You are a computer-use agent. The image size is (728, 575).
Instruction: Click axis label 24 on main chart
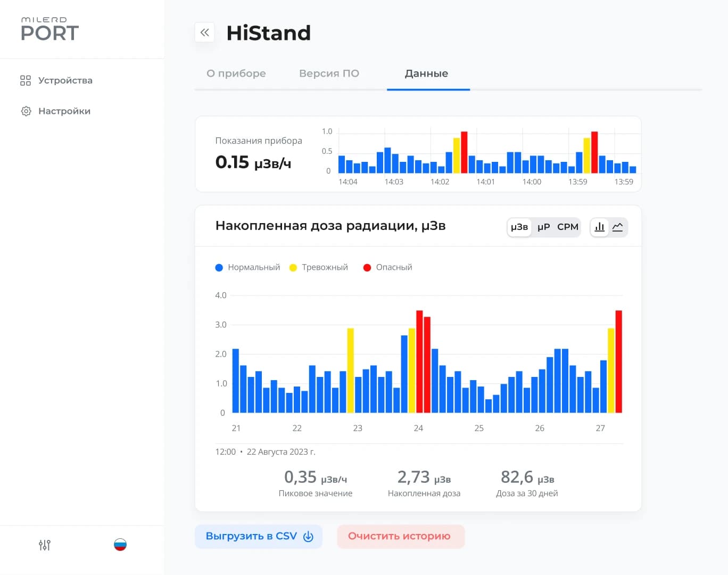coord(418,428)
